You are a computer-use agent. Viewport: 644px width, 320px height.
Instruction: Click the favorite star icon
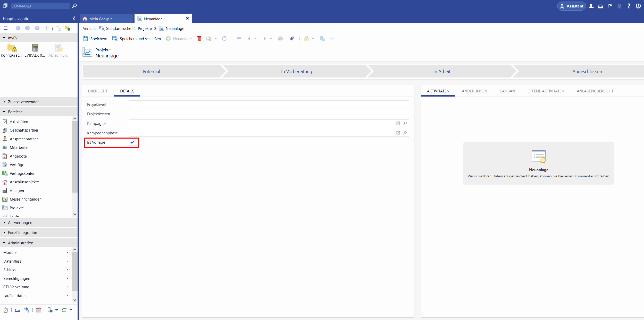pos(332,39)
